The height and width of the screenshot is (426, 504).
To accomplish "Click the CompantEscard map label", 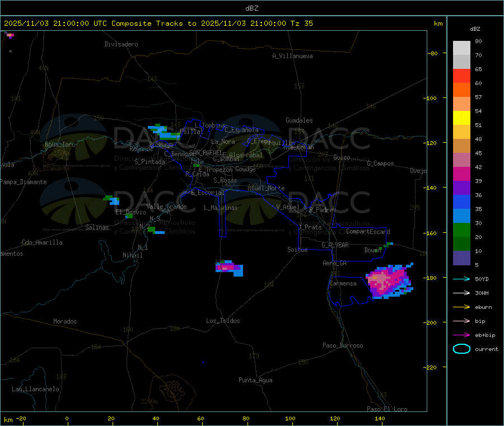I will pos(368,231).
